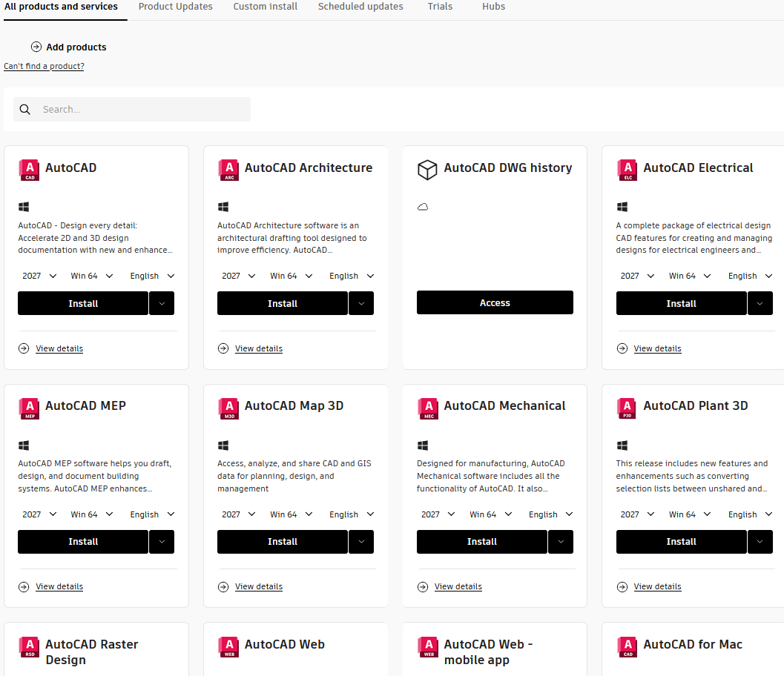Viewport: 784px width, 676px height.
Task: Open View details link for AutoCAD MEP
Action: tap(59, 587)
